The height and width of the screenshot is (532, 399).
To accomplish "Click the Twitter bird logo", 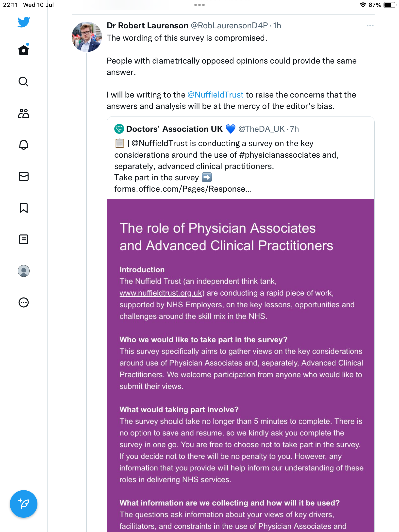I will click(24, 22).
